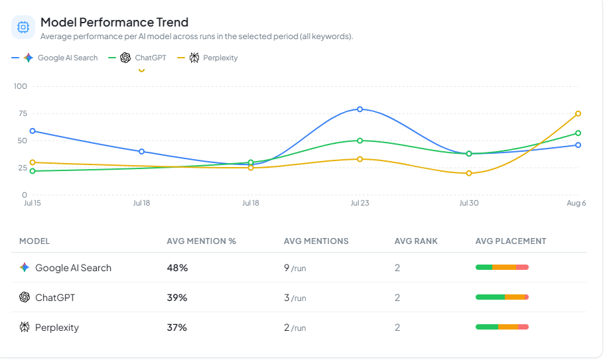Click ChatGPT average placement bar

coord(502,297)
